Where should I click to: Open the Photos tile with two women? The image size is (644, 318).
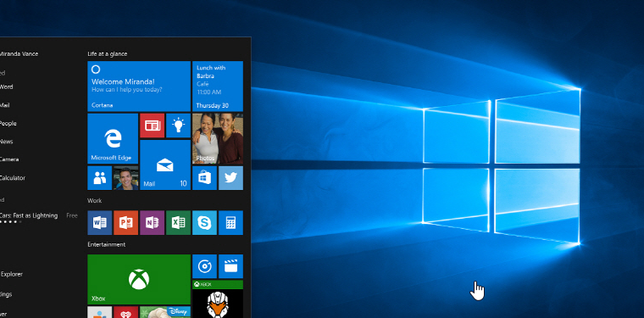218,139
